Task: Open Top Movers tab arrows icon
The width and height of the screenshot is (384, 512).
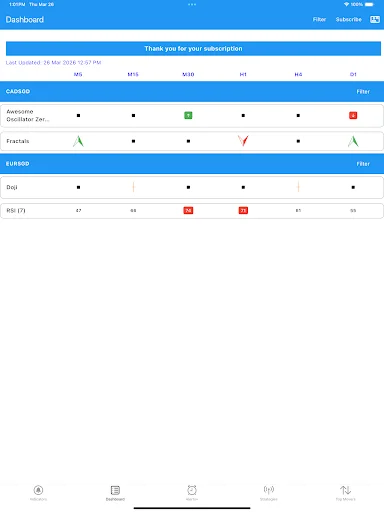Action: coord(345,490)
